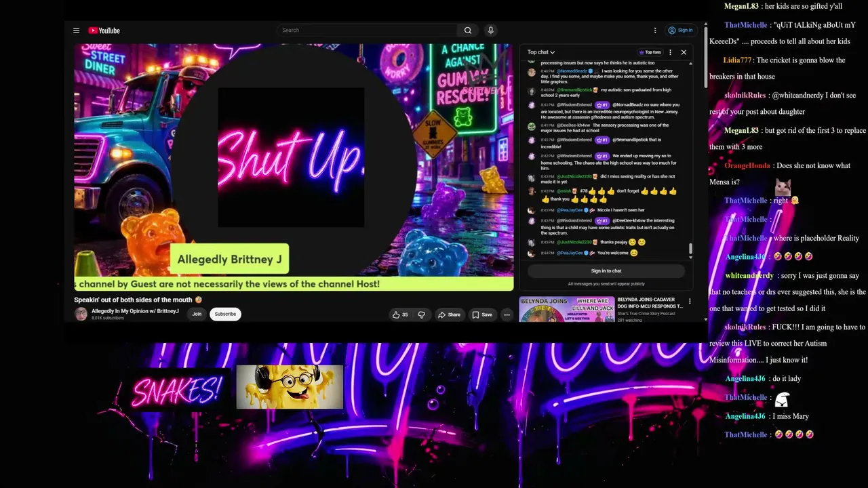This screenshot has width=868, height=488.
Task: Click @NomadBeadz username in chat
Action: click(573, 71)
